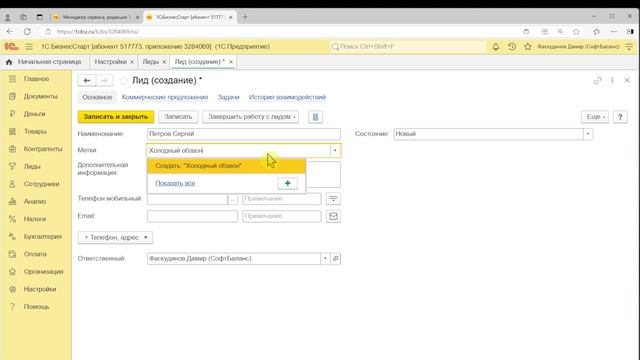Switch to the Начальная страница tab
Image resolution: width=640 pixels, height=360 pixels.
point(44,62)
